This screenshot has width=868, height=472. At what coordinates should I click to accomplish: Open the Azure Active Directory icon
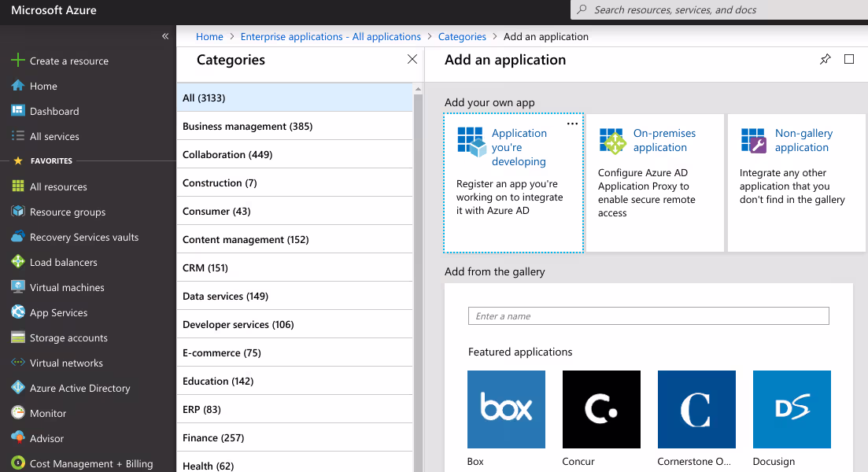pyautogui.click(x=17, y=388)
